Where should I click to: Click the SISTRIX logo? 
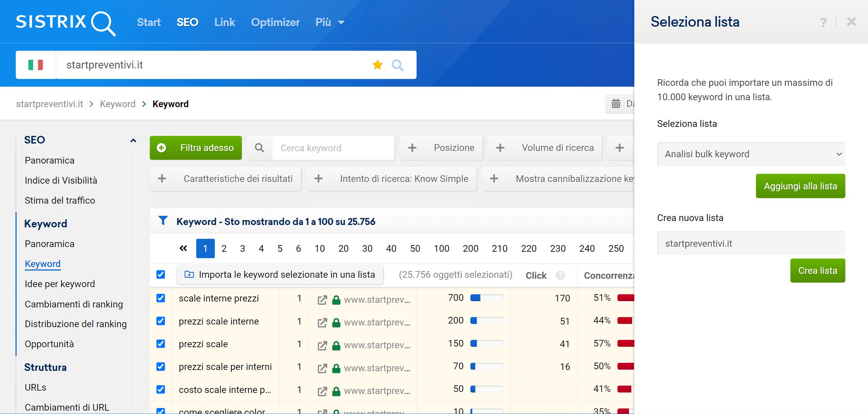pyautogui.click(x=66, y=23)
